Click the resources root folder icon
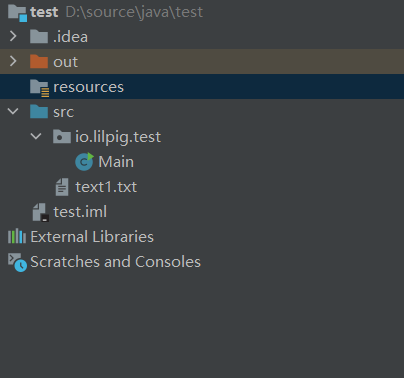 40,88
